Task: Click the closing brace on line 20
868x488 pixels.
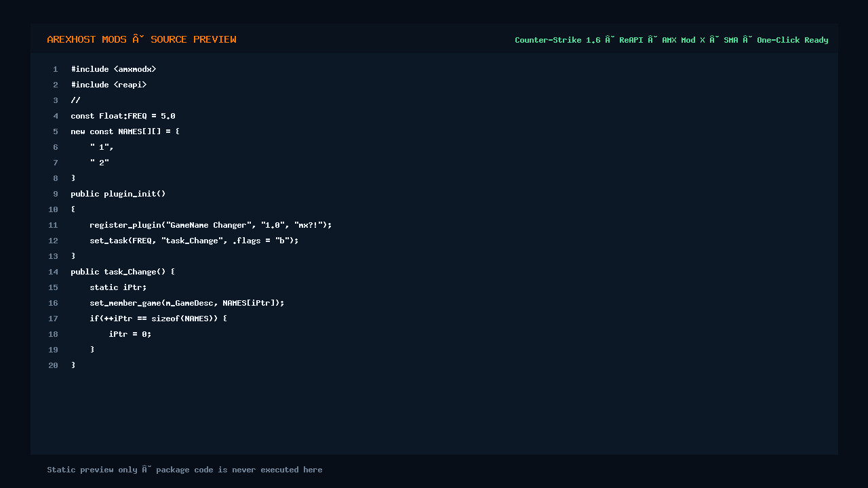Action: pyautogui.click(x=73, y=365)
